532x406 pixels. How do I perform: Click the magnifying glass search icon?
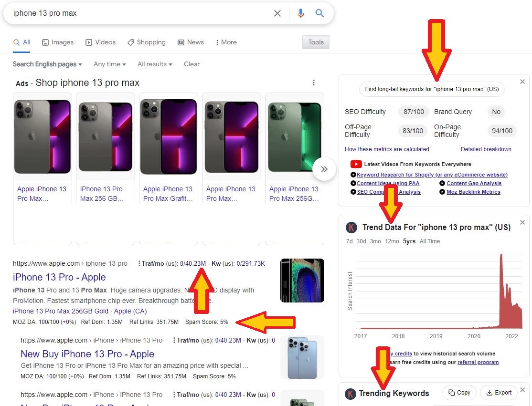point(319,13)
